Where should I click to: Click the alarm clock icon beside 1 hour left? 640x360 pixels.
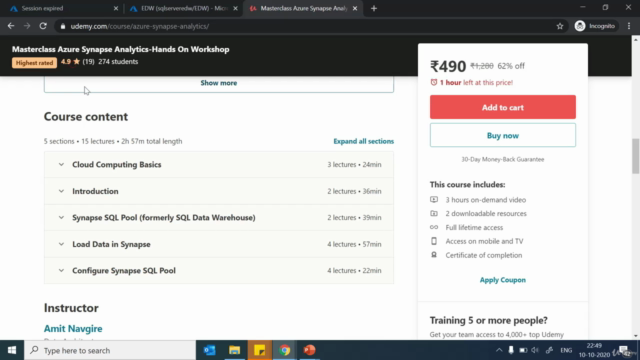[433, 82]
